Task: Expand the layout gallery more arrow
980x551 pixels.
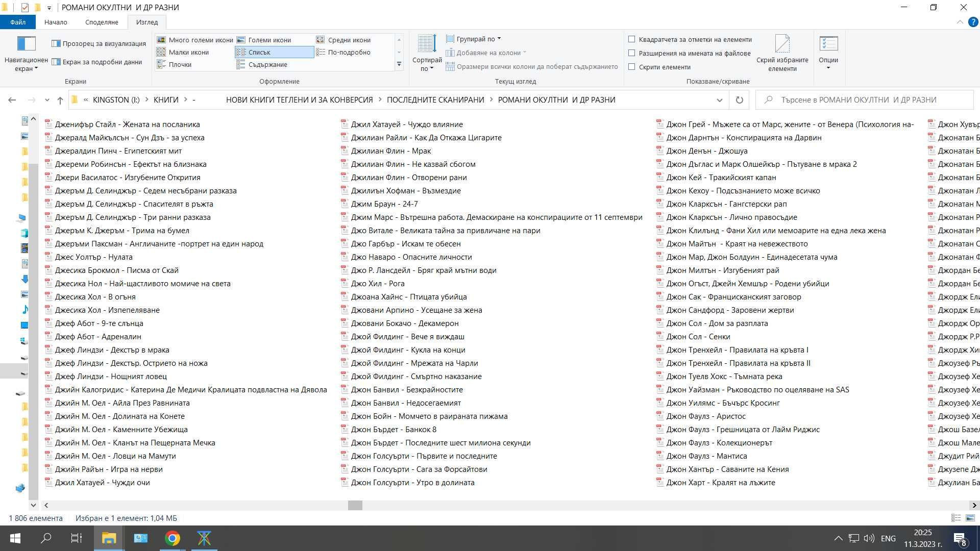Action: click(399, 64)
